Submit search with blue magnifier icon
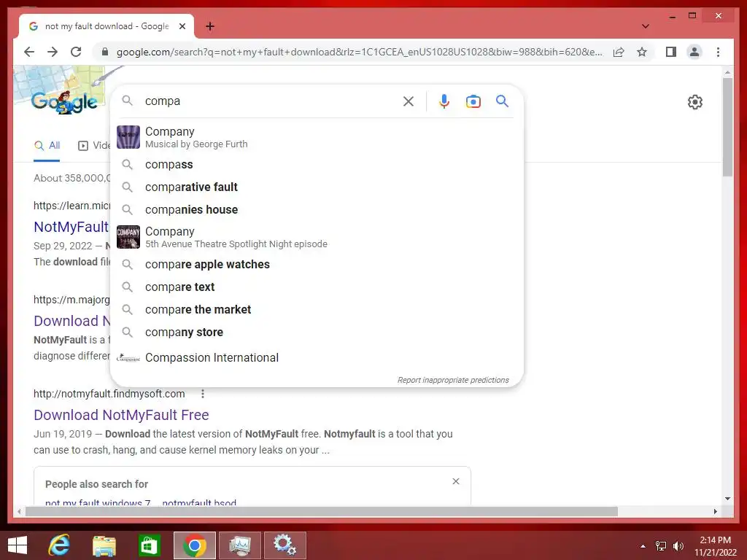 click(x=502, y=101)
